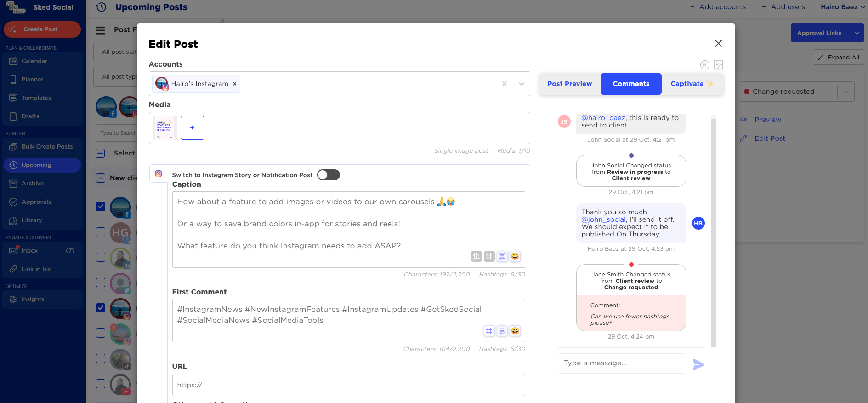Open the Captivate tab

tap(692, 84)
